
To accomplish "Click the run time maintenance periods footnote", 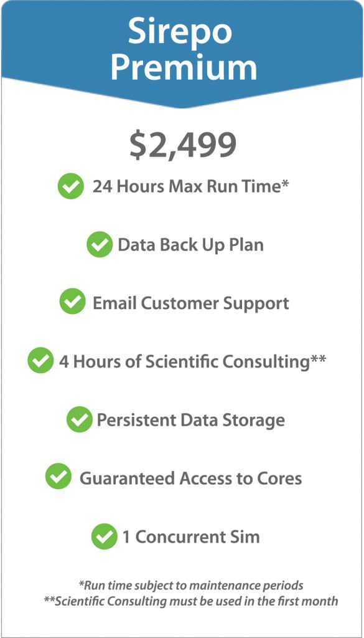I will pyautogui.click(x=191, y=586).
